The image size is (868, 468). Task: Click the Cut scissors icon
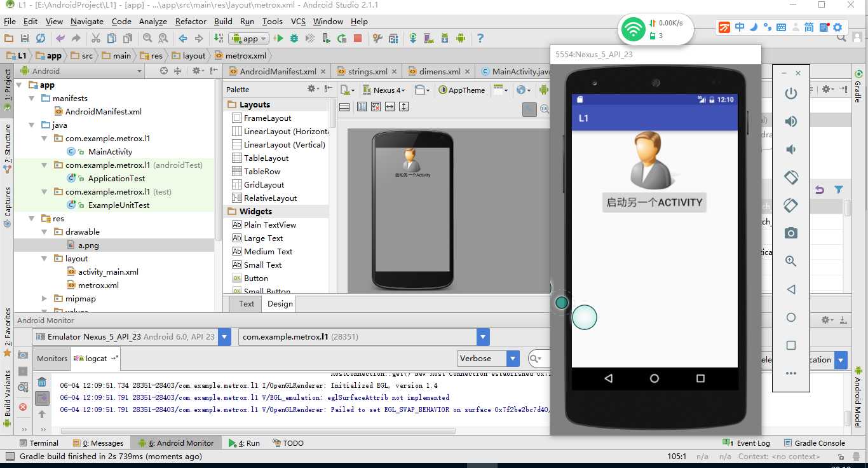coord(96,38)
